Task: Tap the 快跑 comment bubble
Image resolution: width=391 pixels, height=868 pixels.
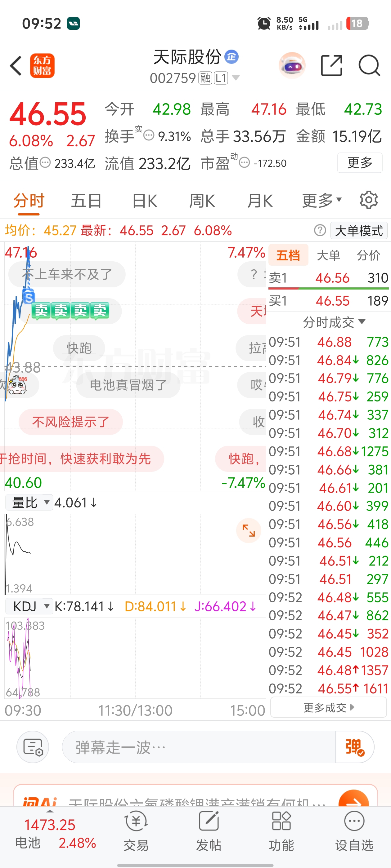Action: click(79, 348)
